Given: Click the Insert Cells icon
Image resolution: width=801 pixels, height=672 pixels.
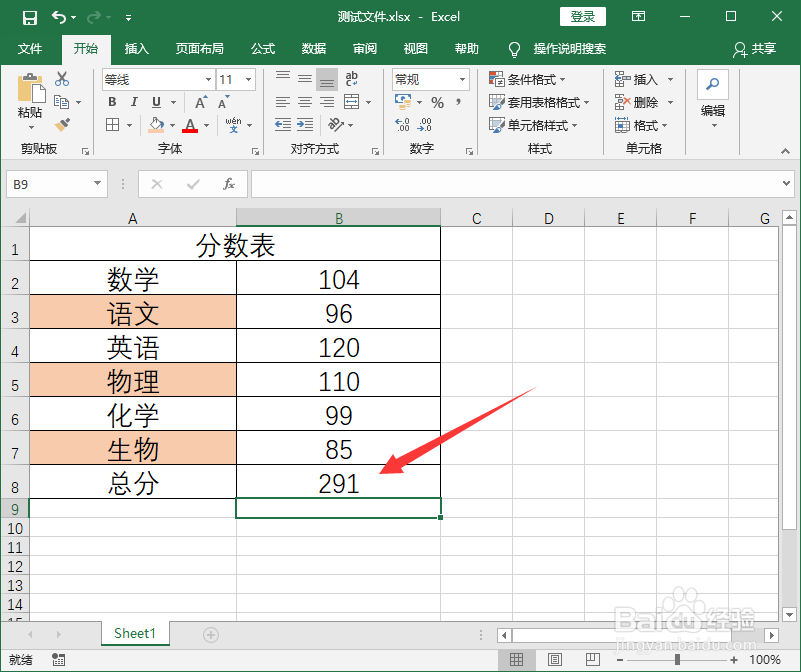Looking at the screenshot, I should 619,79.
